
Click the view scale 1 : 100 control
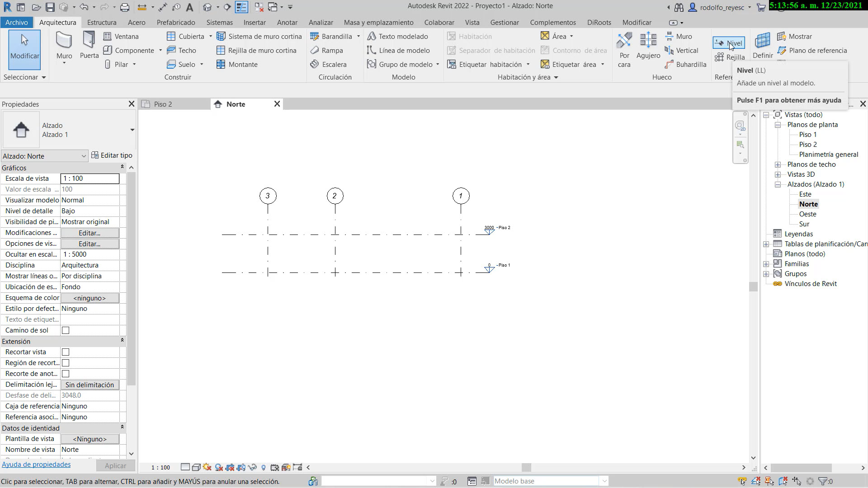(160, 467)
